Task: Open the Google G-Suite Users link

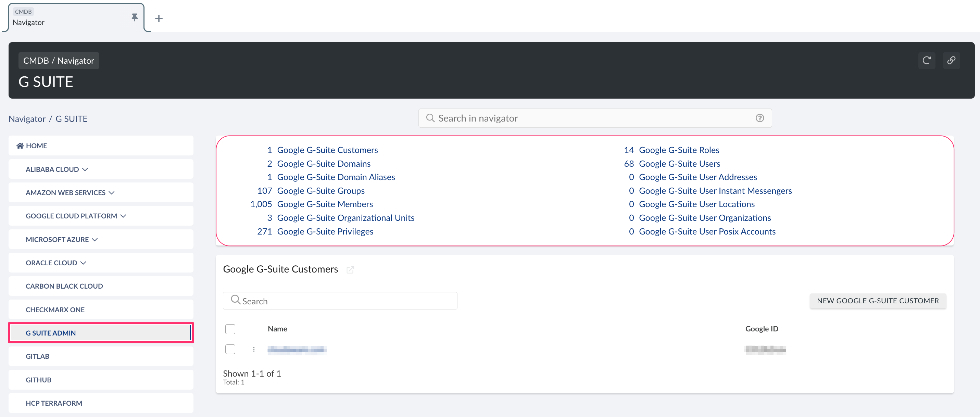Action: [x=679, y=163]
